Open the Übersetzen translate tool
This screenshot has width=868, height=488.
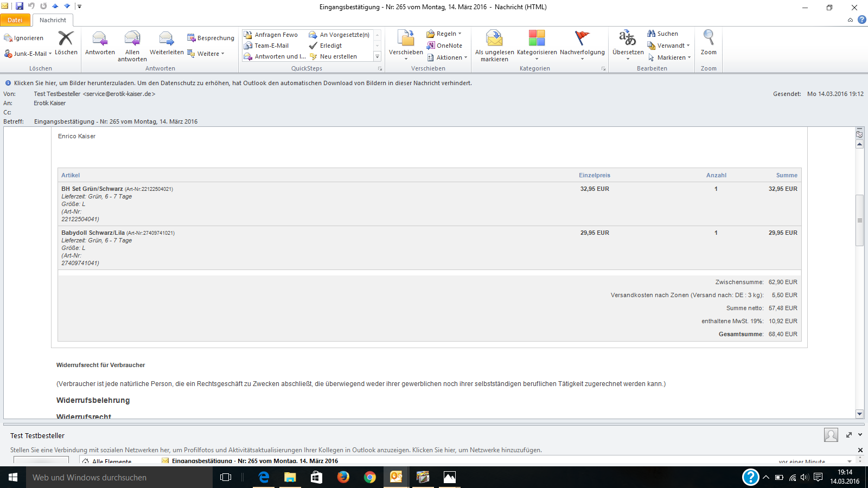(628, 39)
